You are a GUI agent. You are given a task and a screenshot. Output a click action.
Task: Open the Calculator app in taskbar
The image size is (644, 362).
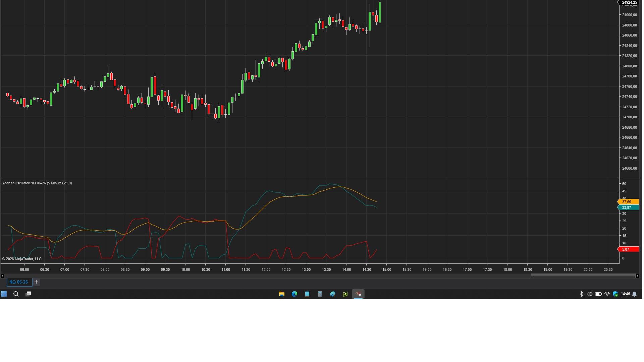point(320,294)
